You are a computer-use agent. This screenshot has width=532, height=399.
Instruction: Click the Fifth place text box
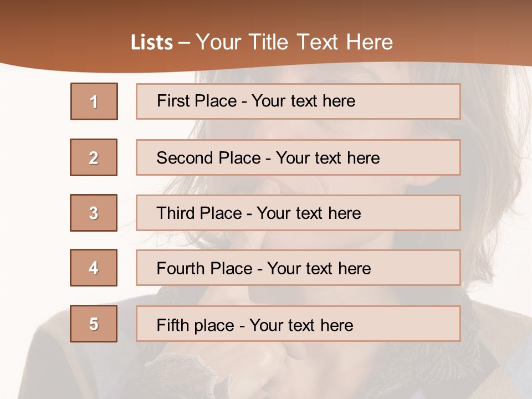[x=298, y=324]
